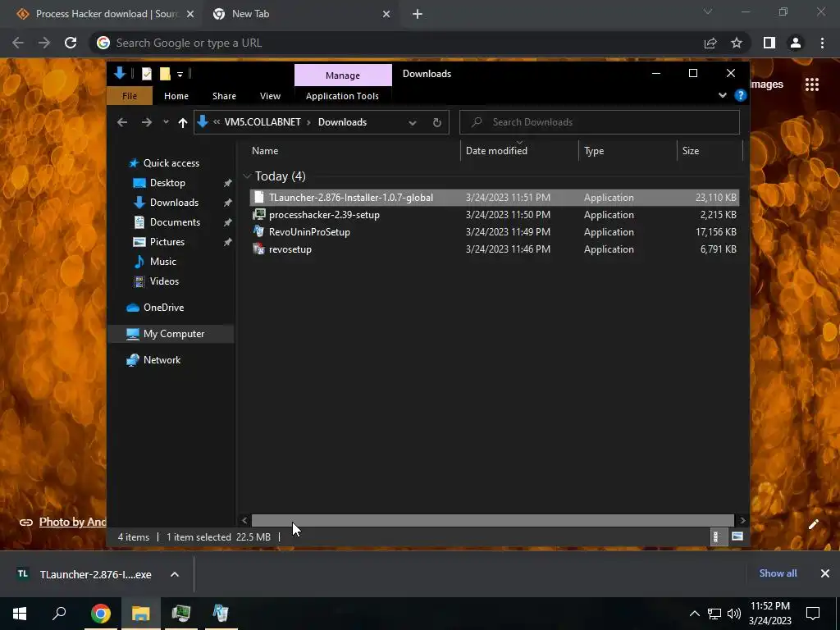Open Google apps grid
The width and height of the screenshot is (840, 630).
coord(812,84)
